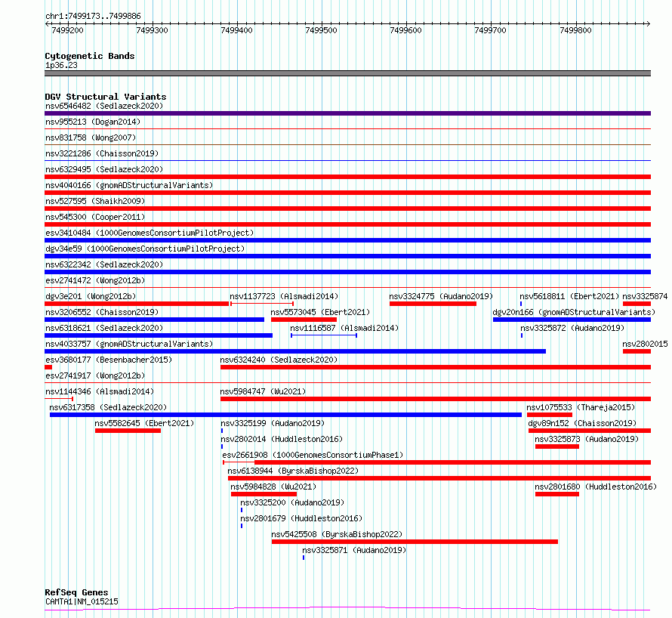Open dgv20n166 (gnomADStructuralVariants) label

(x=574, y=312)
